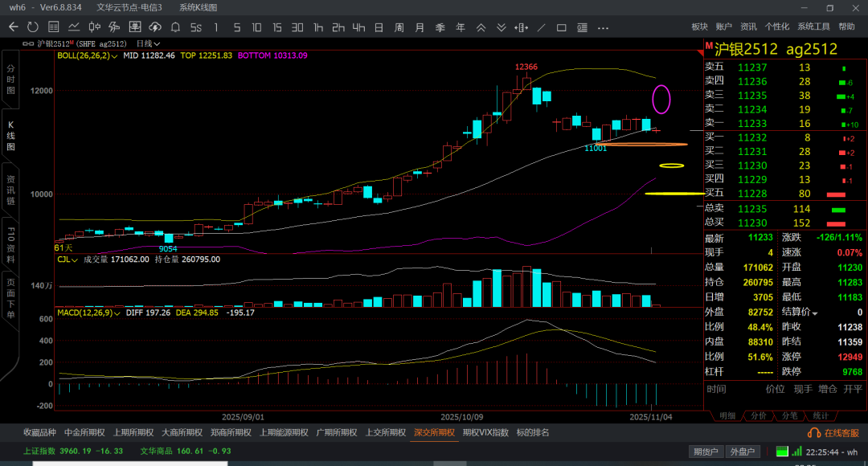Click the refresh icon in toolbar
Viewport: 868px width, 466px height.
(x=33, y=27)
